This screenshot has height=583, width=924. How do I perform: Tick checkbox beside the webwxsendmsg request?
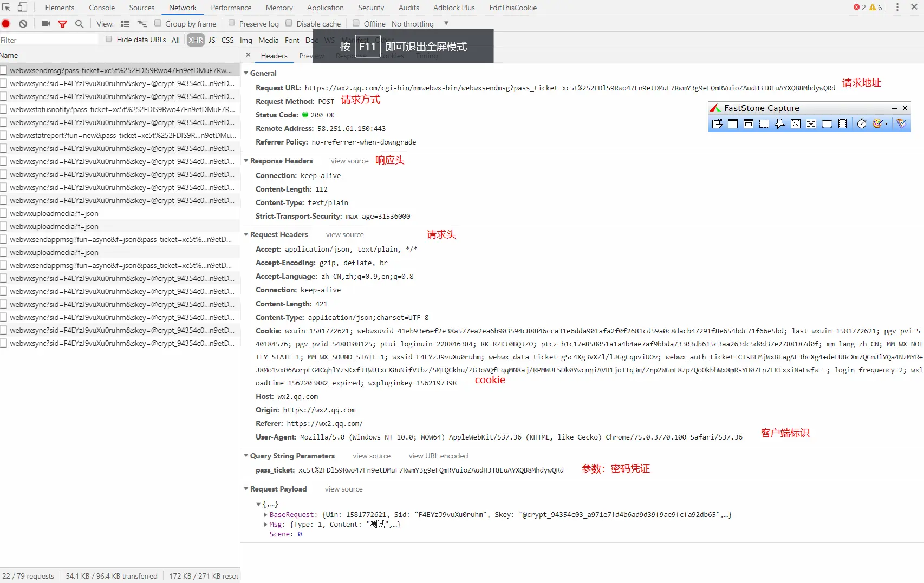pos(4,70)
